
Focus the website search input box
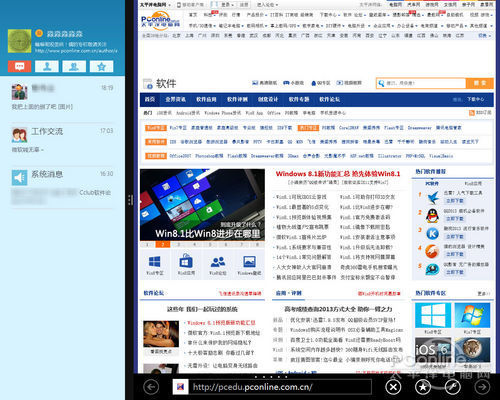click(x=421, y=83)
